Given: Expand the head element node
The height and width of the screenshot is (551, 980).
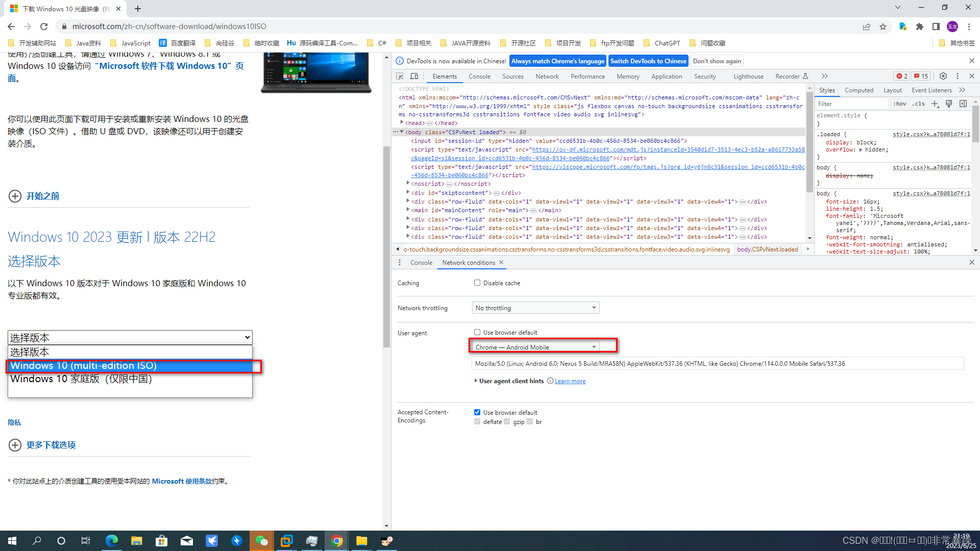Looking at the screenshot, I should coord(402,122).
